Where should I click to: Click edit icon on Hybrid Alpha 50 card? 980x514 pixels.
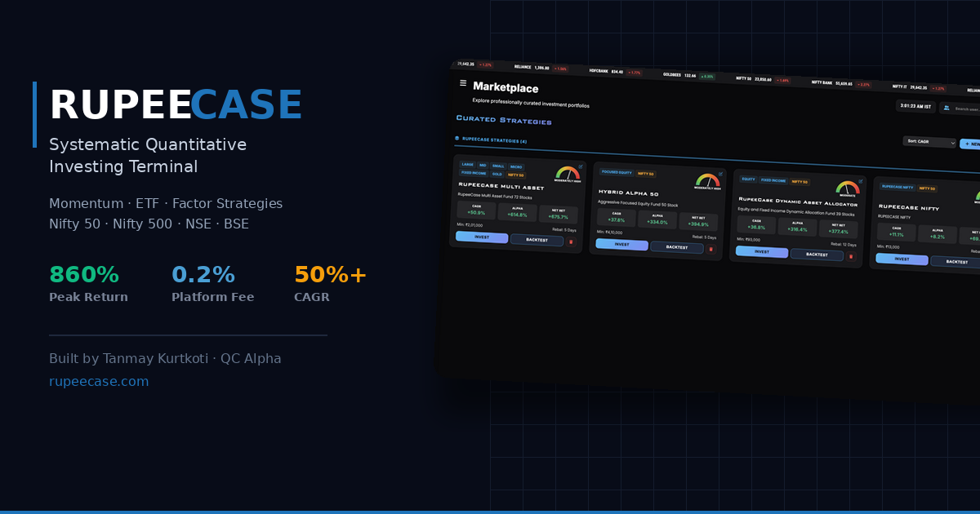[x=721, y=174]
